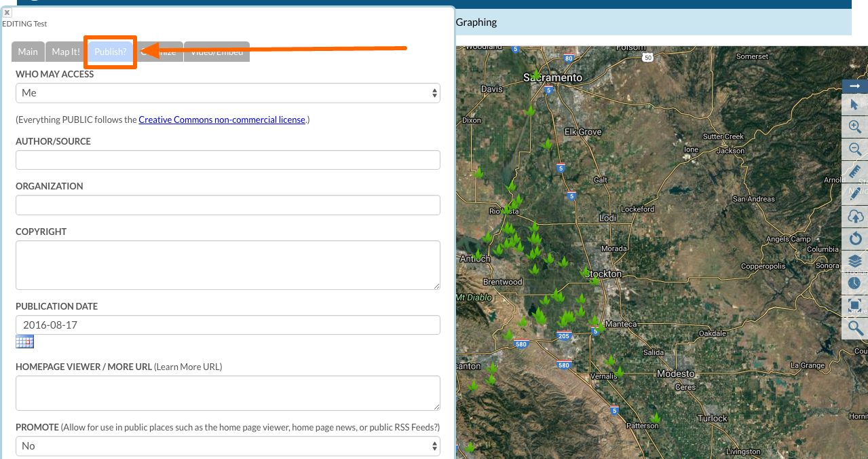Click the zoom in magnifier tool

point(854,126)
